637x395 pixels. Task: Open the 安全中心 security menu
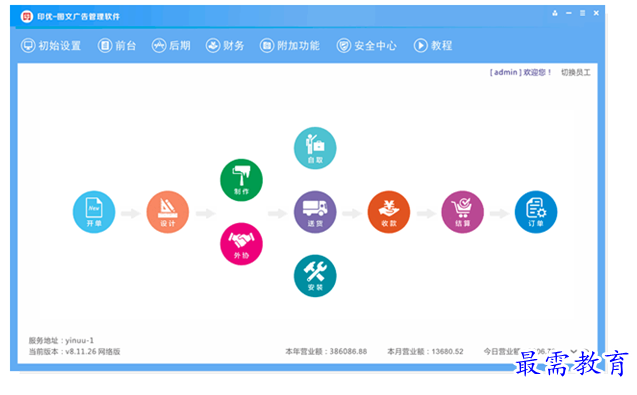click(366, 46)
